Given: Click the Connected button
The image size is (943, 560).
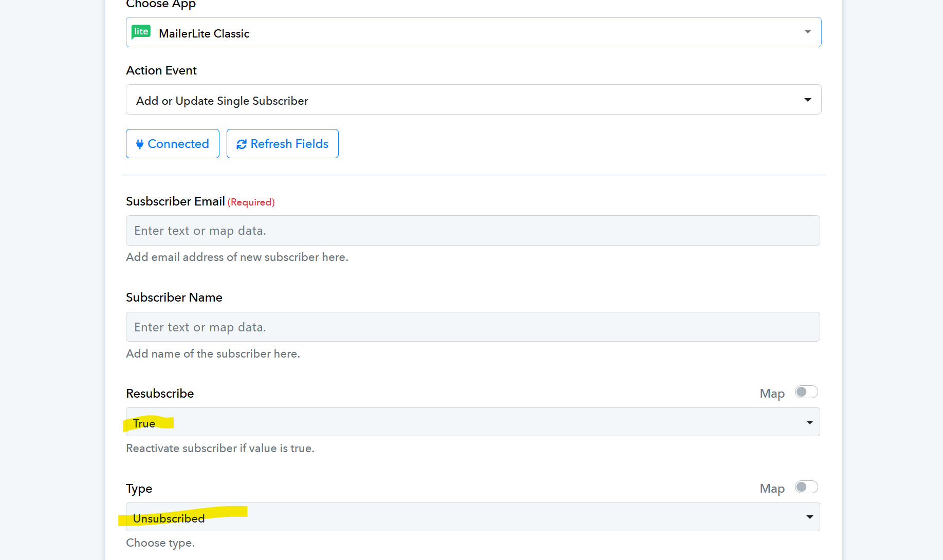Looking at the screenshot, I should (173, 144).
